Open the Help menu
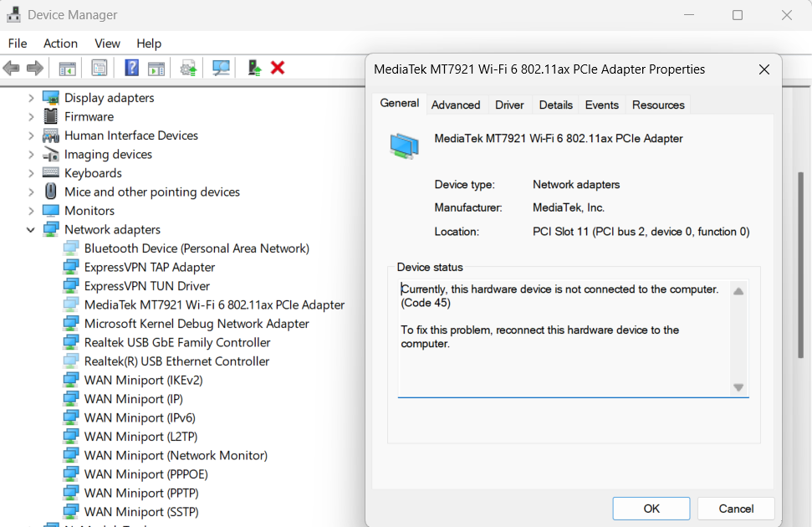The width and height of the screenshot is (812, 527). click(149, 43)
